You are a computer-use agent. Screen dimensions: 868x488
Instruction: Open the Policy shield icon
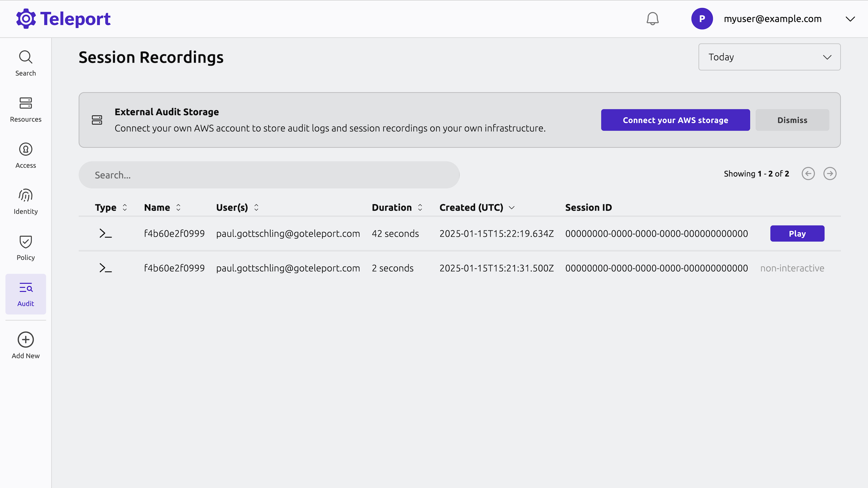25,247
